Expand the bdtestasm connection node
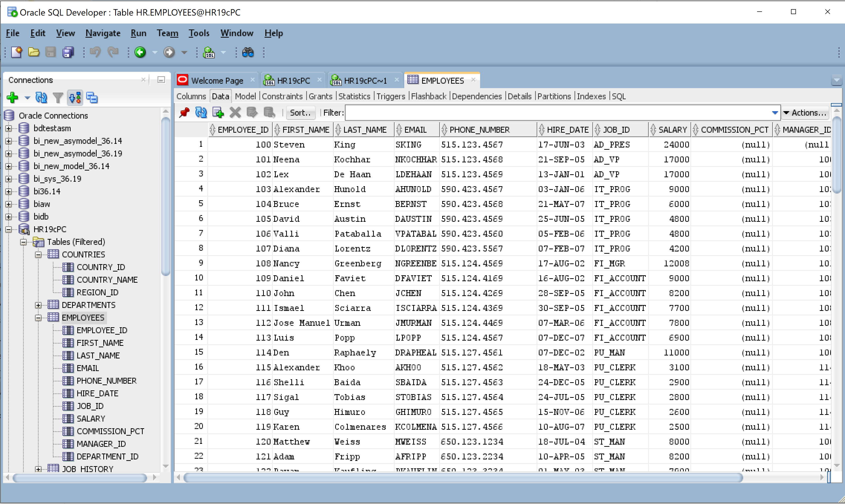This screenshot has width=845, height=504. point(9,128)
